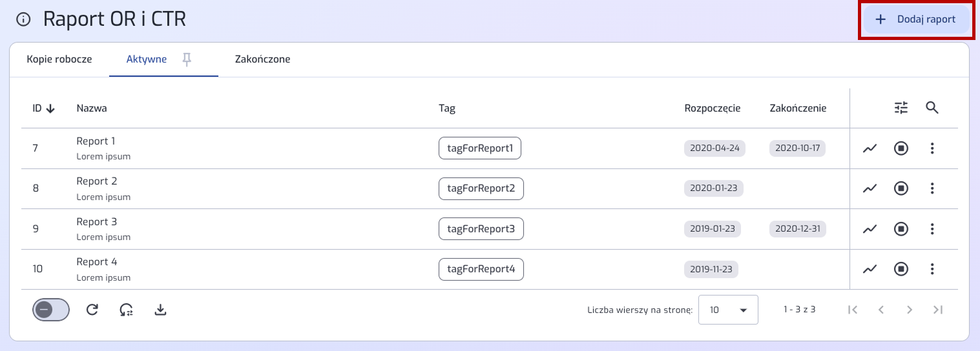The image size is (980, 351).
Task: Click the tagForReport1 tag chip
Action: tap(480, 148)
